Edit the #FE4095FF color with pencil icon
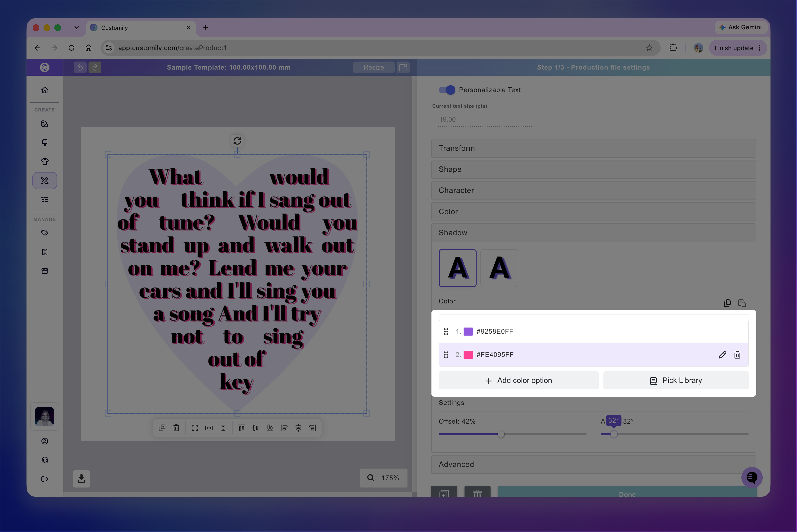The height and width of the screenshot is (532, 797). pos(722,355)
